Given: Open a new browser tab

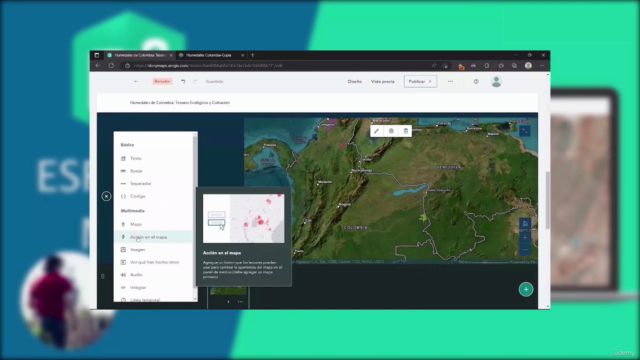Looking at the screenshot, I should click(x=252, y=55).
